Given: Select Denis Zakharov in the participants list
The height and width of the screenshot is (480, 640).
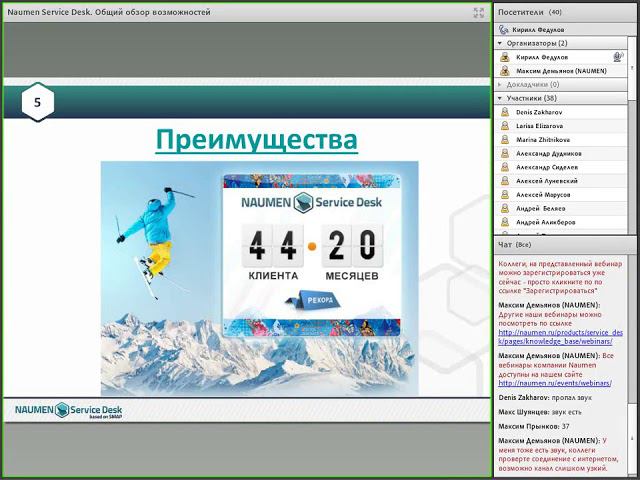Looking at the screenshot, I should [x=539, y=112].
